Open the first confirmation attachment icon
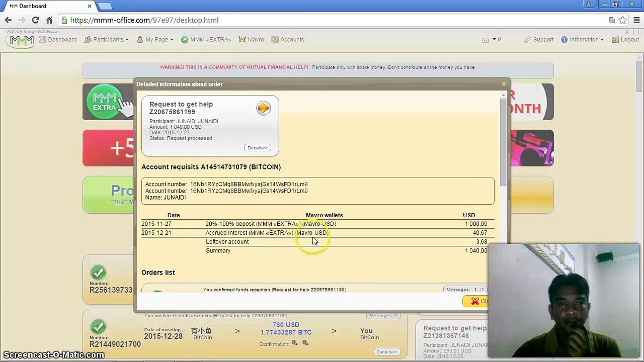This screenshot has width=644, height=362. [294, 343]
